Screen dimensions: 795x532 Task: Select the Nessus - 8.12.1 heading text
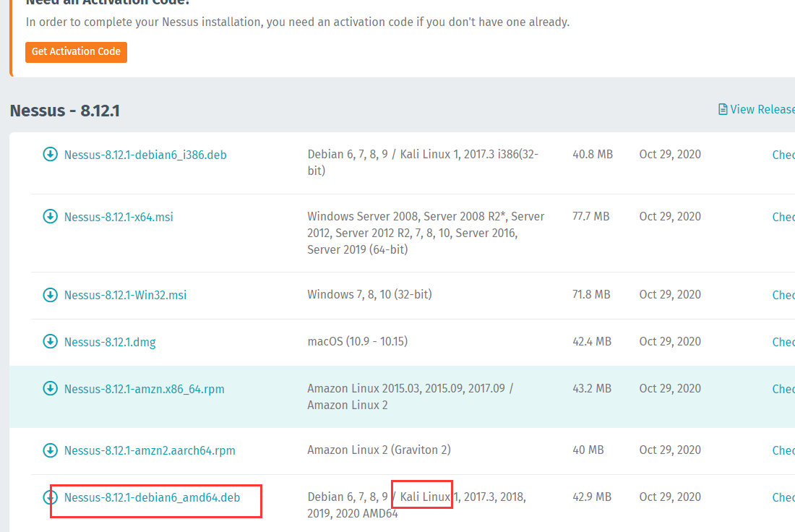65,111
